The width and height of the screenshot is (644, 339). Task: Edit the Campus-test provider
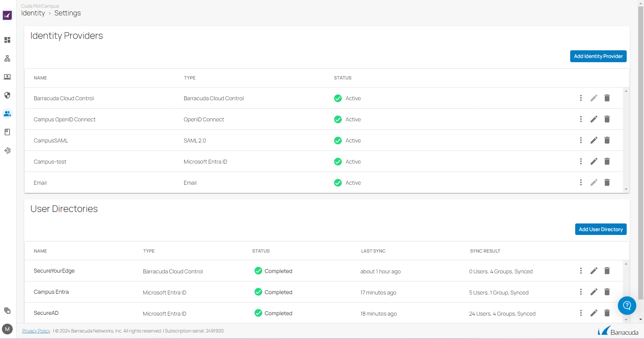[x=594, y=161]
